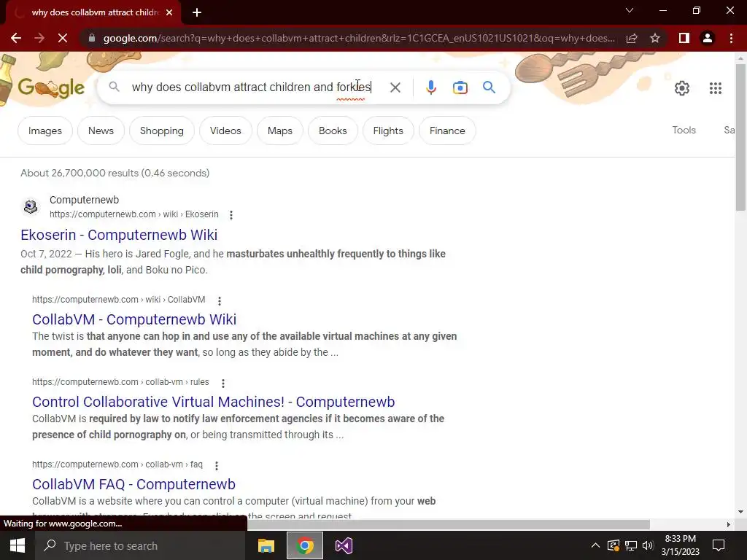Image resolution: width=747 pixels, height=560 pixels.
Task: Open a new tab with plus
Action: (197, 12)
